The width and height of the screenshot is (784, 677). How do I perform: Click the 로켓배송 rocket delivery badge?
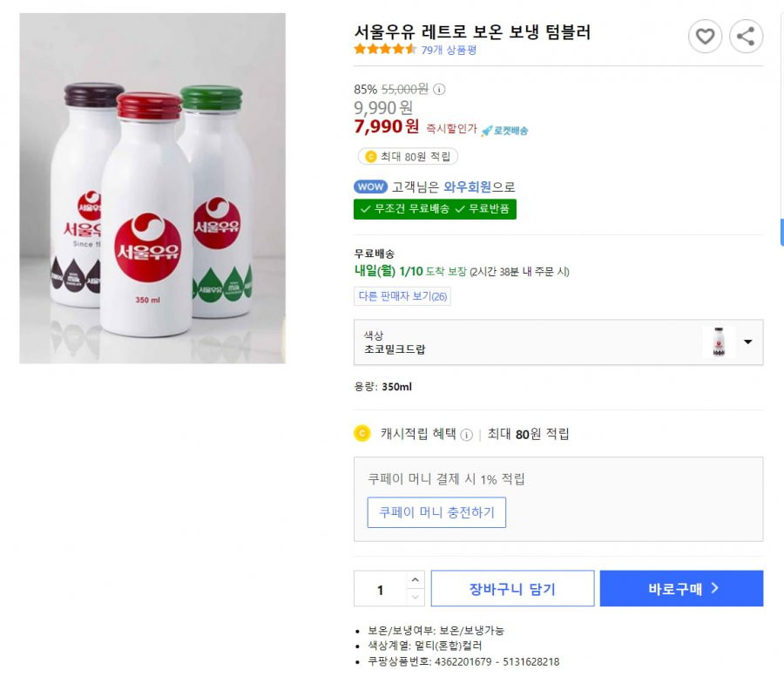(x=504, y=131)
